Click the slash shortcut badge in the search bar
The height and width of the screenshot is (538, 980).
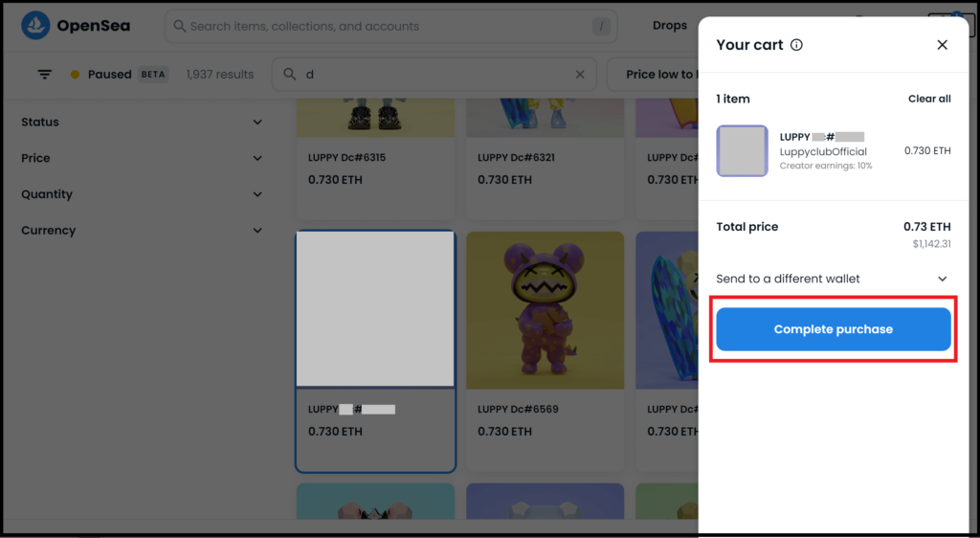(x=601, y=26)
